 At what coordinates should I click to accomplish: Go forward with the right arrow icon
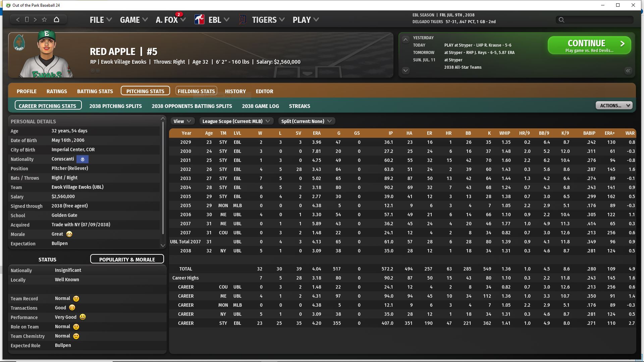35,20
